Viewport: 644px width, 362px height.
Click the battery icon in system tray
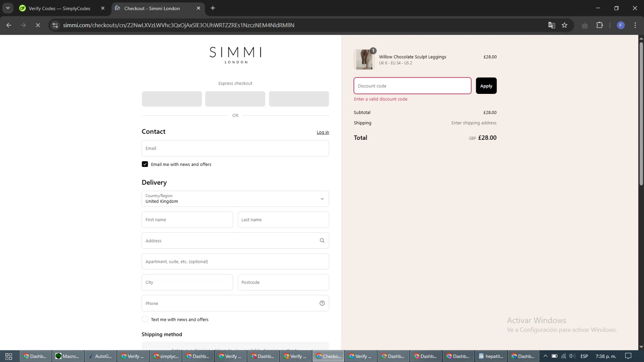coord(555,356)
